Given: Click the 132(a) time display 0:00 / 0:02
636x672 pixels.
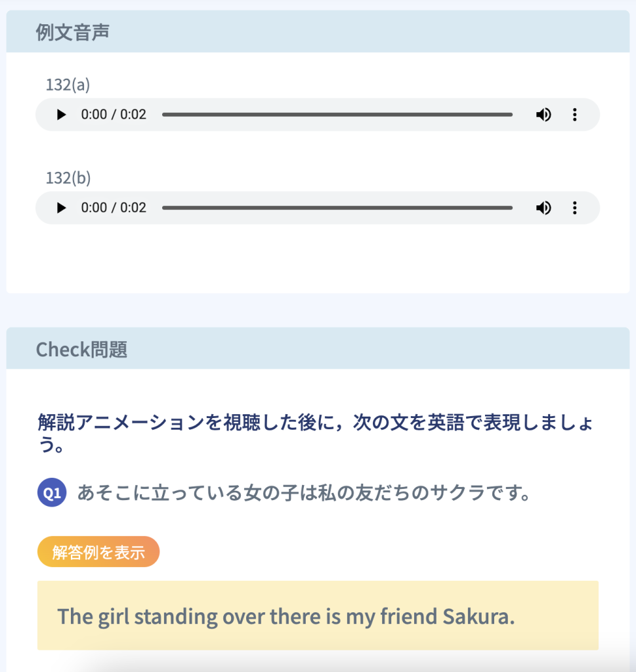Looking at the screenshot, I should pos(114,115).
